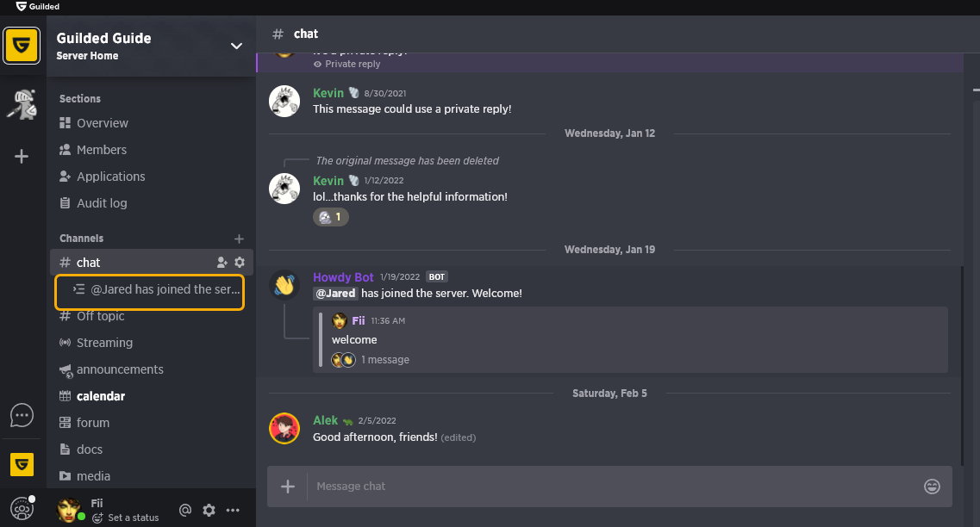Open the 1 message thread reply
The width and height of the screenshot is (980, 527).
[x=385, y=360]
